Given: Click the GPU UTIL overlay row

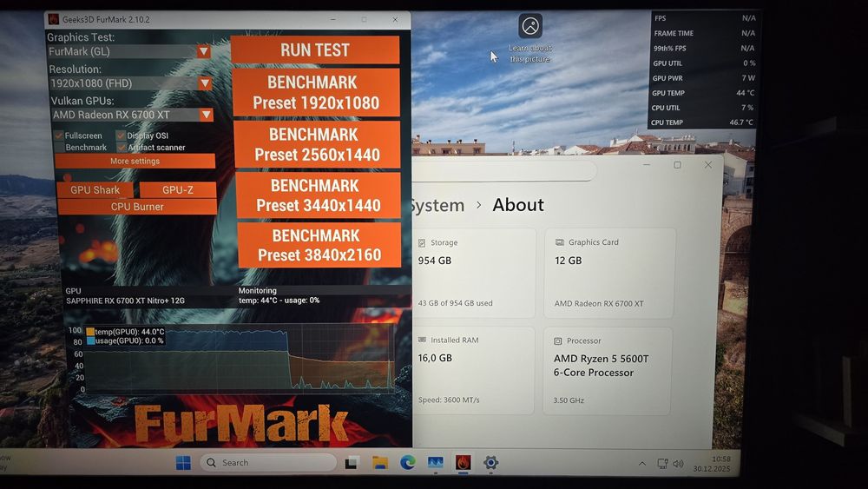Looking at the screenshot, I should coord(704,63).
